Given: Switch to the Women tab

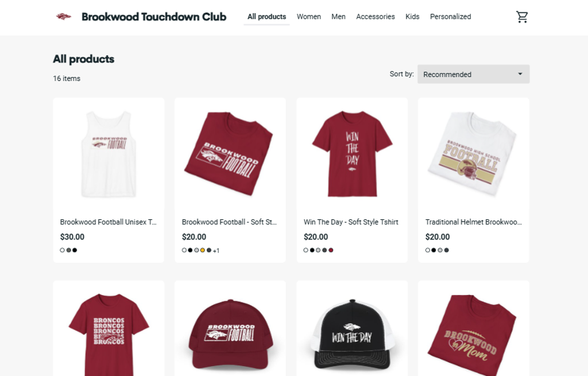Looking at the screenshot, I should [308, 17].
